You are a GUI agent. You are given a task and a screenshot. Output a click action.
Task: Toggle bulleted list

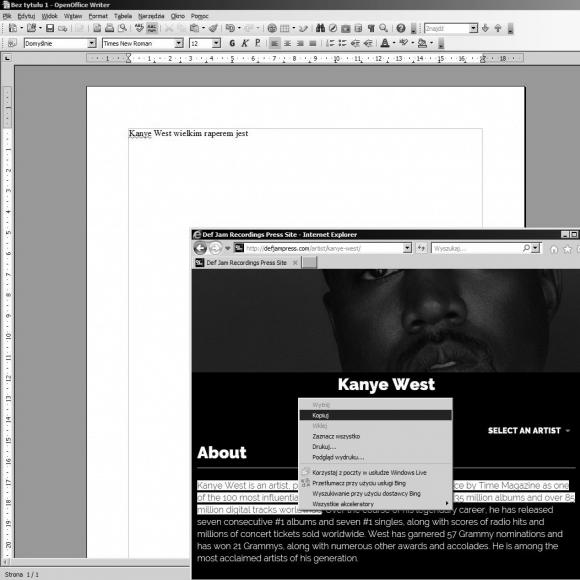point(343,43)
